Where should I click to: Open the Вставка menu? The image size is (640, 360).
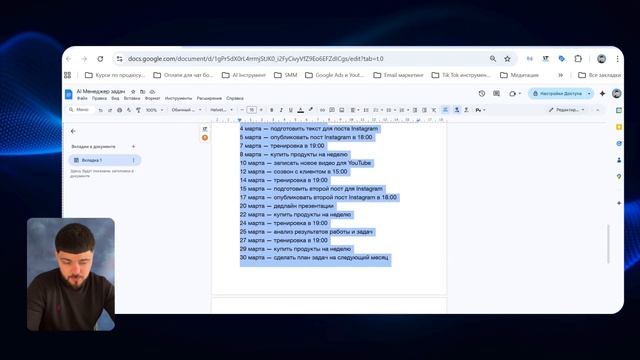pos(132,98)
